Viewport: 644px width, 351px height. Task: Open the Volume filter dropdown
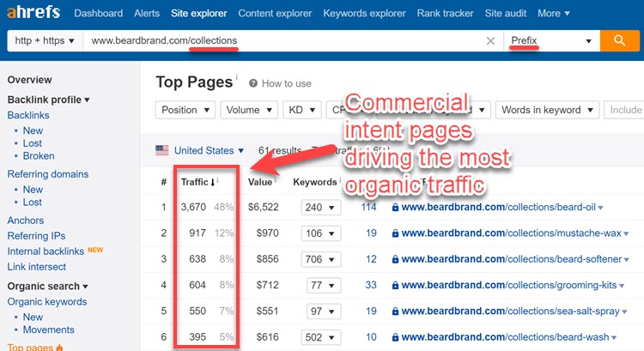[x=249, y=110]
